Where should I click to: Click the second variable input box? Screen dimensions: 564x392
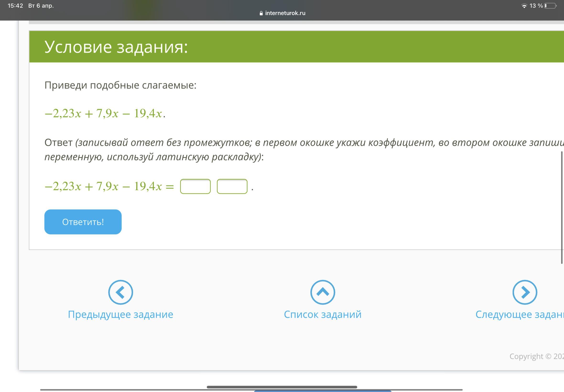click(232, 186)
